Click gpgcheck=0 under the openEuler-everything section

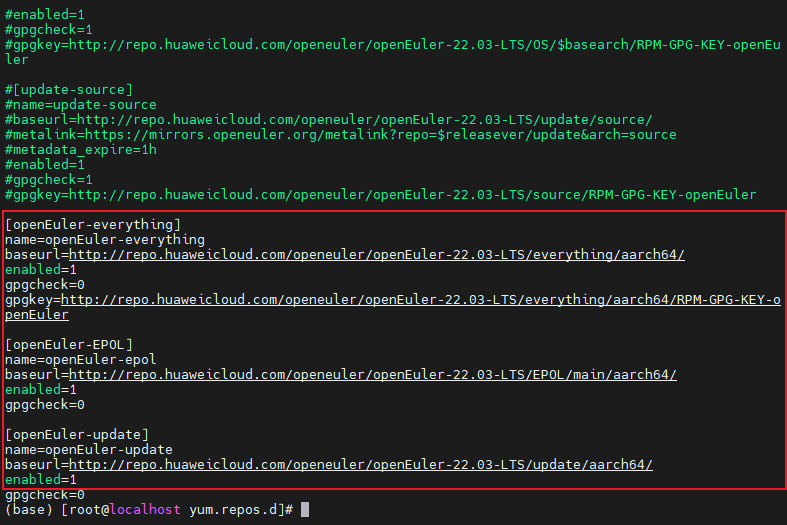click(45, 285)
